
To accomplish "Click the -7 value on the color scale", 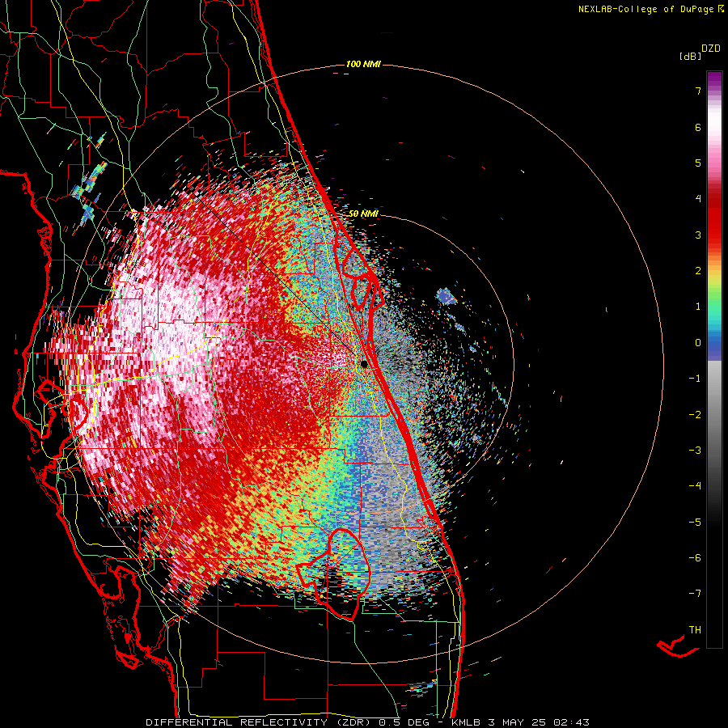I will coord(695,594).
